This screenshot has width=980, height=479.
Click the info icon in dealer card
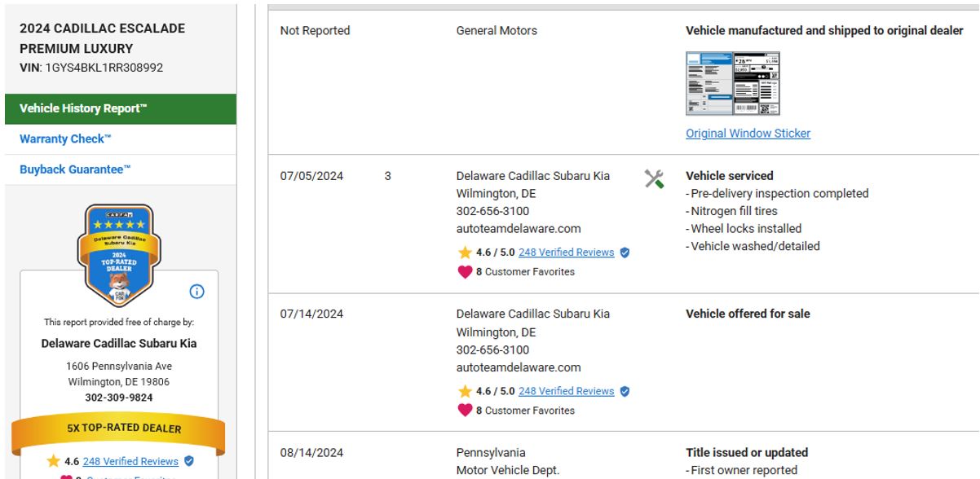tap(197, 292)
